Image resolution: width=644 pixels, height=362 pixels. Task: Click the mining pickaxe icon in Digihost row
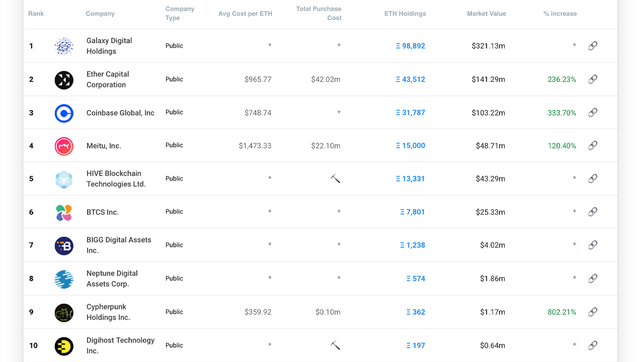[336, 345]
